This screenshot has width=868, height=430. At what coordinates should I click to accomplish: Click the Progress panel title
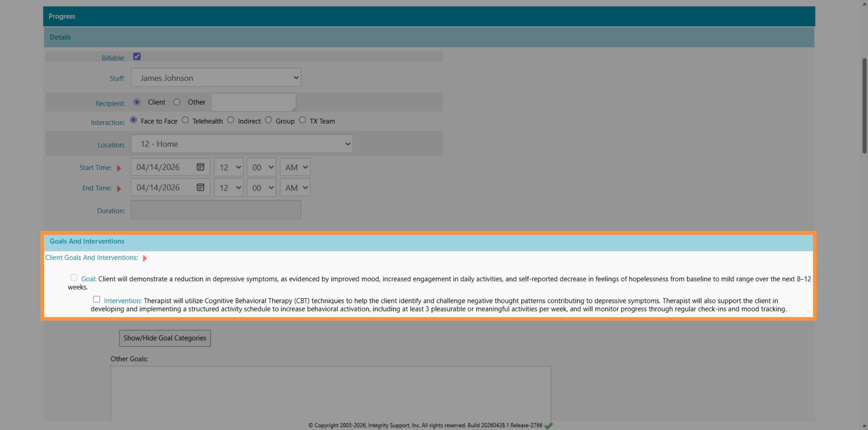(62, 16)
